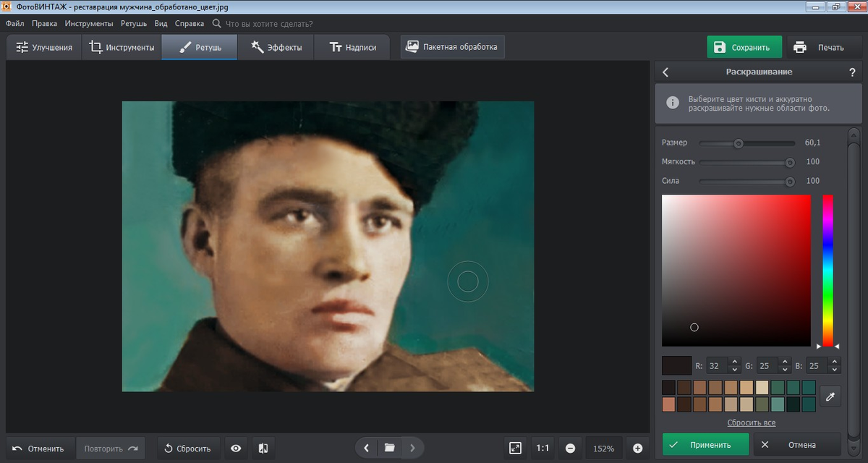Image resolution: width=868 pixels, height=463 pixels.
Task: Redo action with Повторить
Action: coord(111,448)
